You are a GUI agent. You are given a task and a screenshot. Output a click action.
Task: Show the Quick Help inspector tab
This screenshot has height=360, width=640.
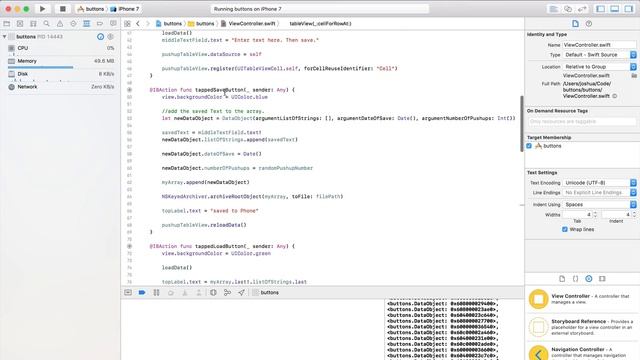pyautogui.click(x=589, y=24)
